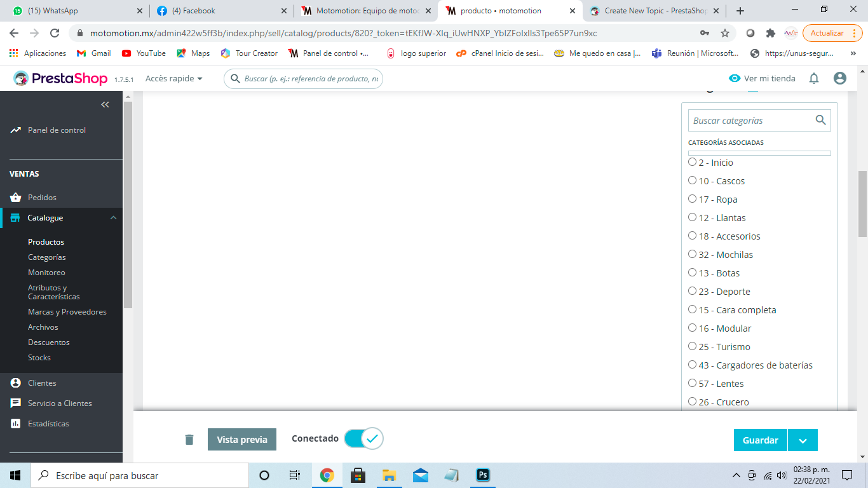Viewport: 868px width, 488px height.
Task: Open Categorías in the Catalogue menu
Action: [47, 257]
